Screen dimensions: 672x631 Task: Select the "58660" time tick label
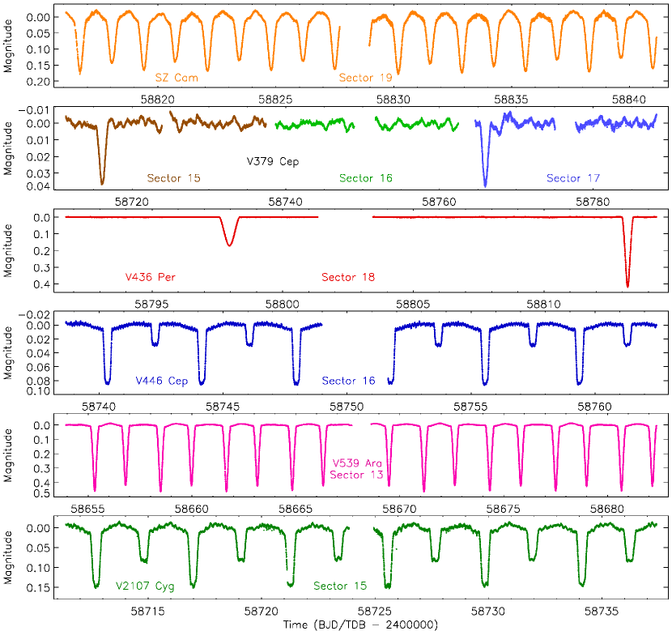192,509
